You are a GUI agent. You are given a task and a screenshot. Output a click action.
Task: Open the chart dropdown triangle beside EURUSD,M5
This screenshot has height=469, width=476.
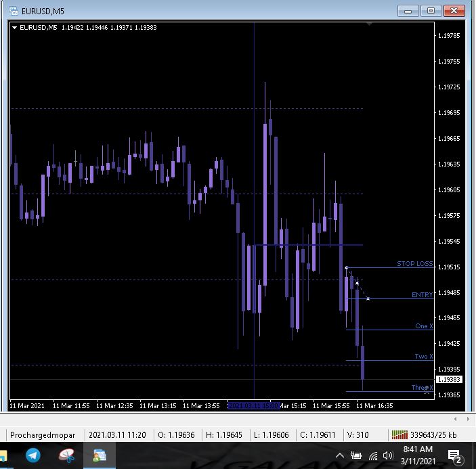tap(14, 28)
